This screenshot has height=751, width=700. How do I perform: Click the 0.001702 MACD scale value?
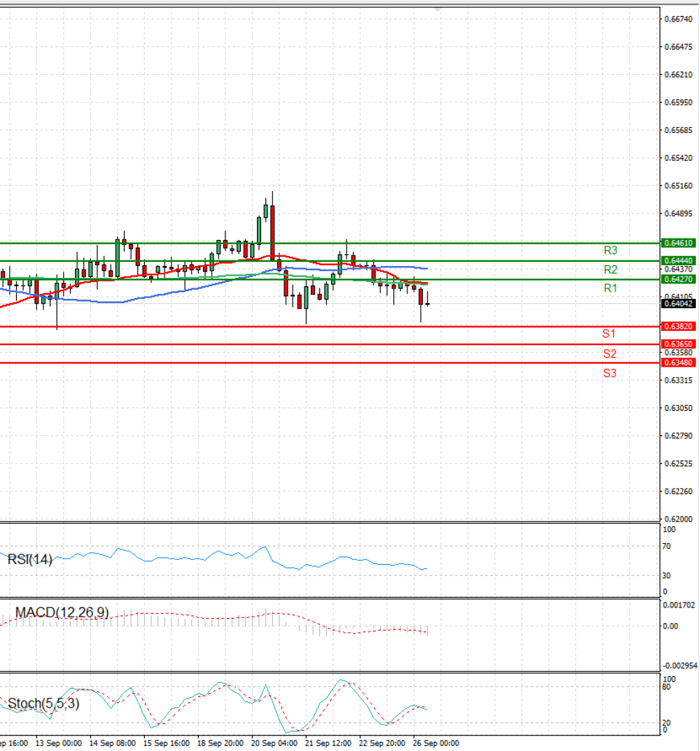[x=679, y=605]
